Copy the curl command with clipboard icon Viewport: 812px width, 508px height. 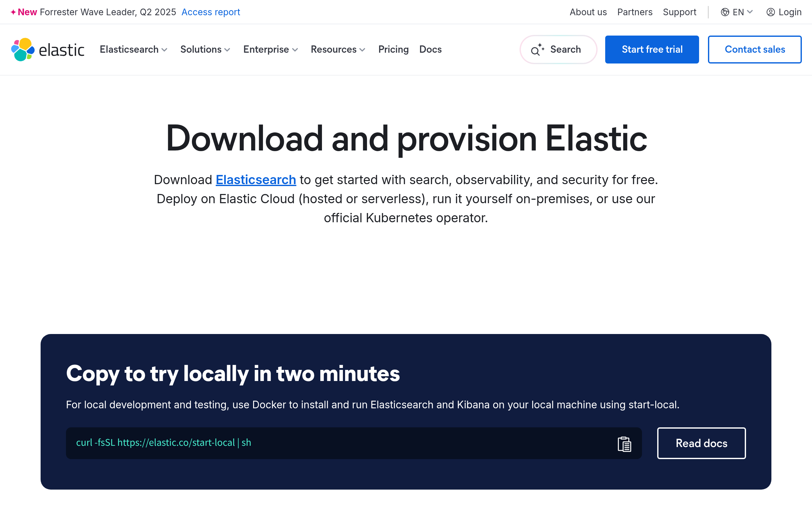point(624,444)
